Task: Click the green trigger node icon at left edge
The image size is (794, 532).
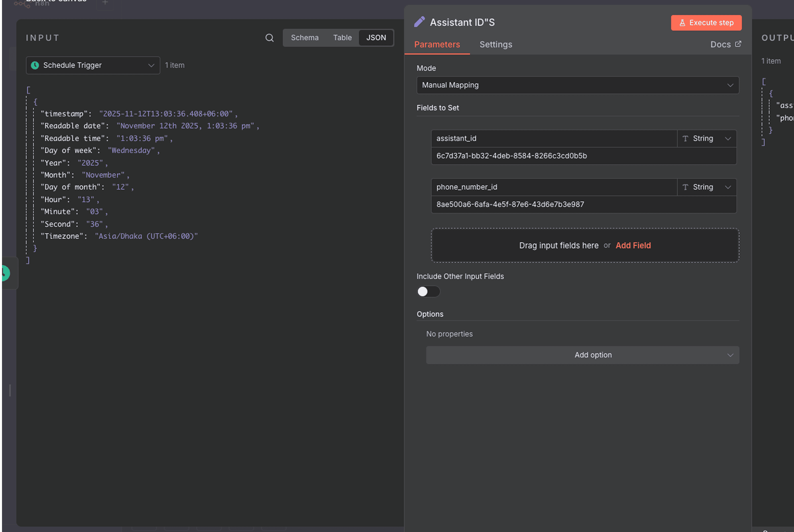Action: [5, 273]
